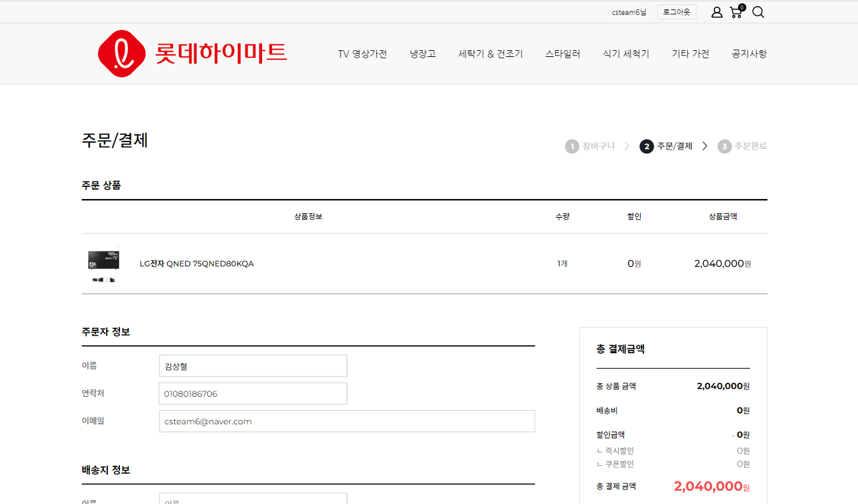
Task: Click product name LG전자 QNED 75QNED80KQA
Action: tap(196, 263)
